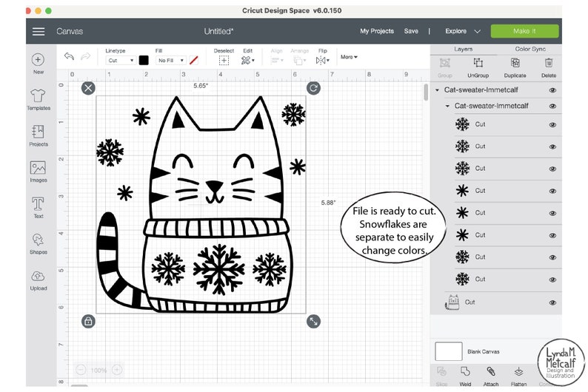Click the Untitled* project title
This screenshot has width=588, height=392.
218,32
